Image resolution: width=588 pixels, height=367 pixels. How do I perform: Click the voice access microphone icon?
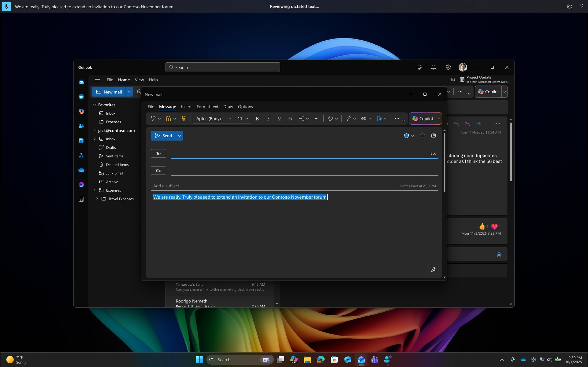(x=6, y=6)
